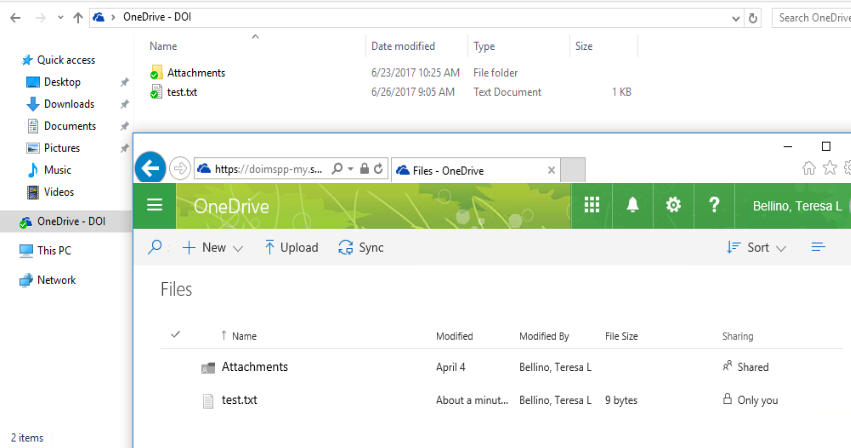Open OneDrive notifications bell

633,205
